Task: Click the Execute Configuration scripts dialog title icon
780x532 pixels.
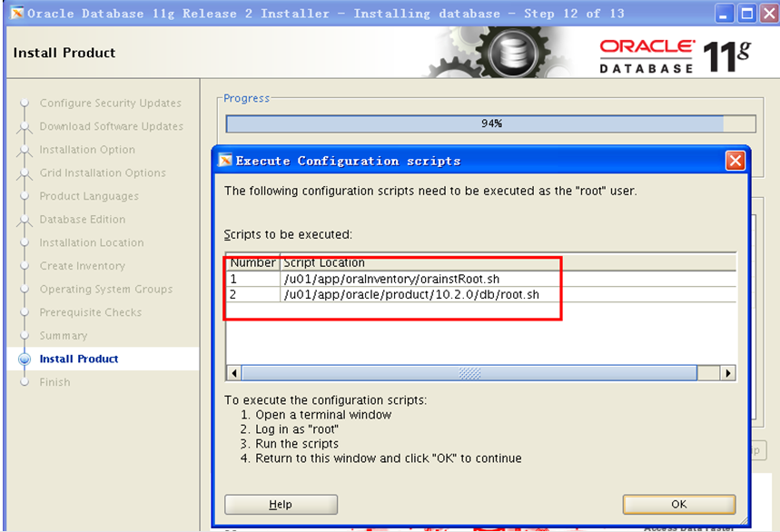Action: 225,160
